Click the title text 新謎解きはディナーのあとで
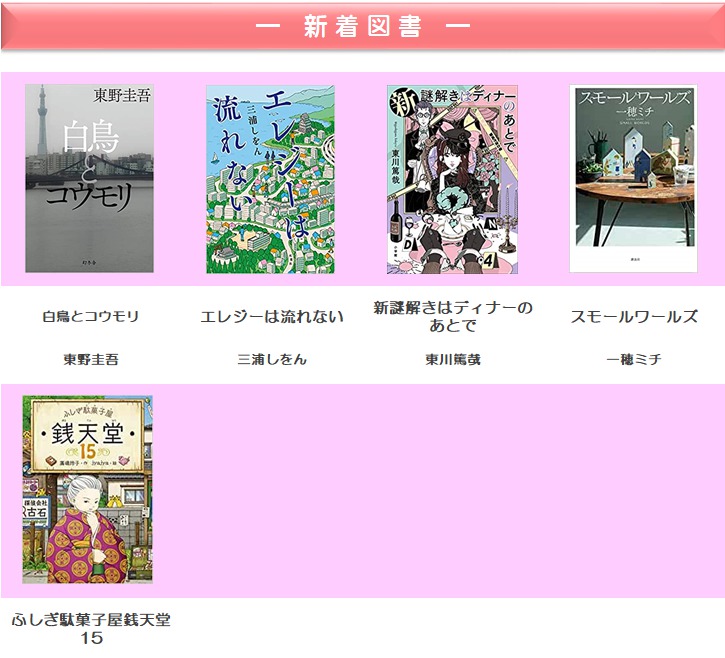725x658 pixels. tap(453, 317)
